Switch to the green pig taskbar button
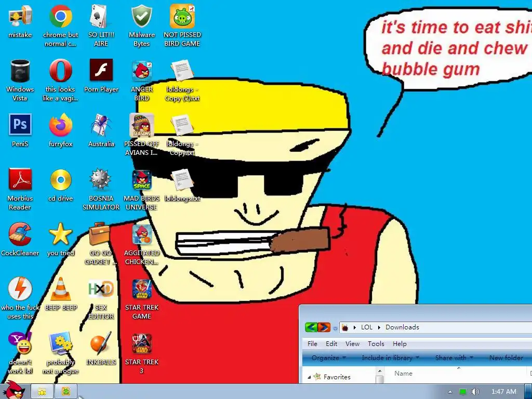This screenshot has width=532, height=399. [66, 392]
